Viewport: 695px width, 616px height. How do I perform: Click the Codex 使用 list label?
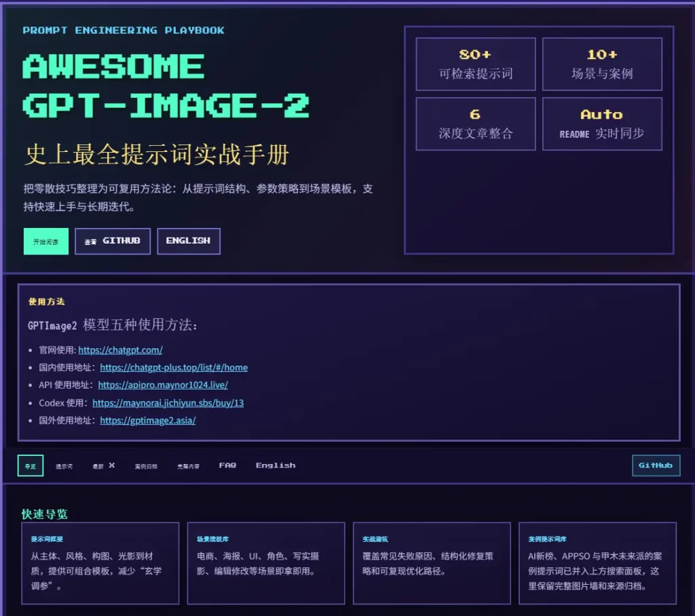(64, 403)
